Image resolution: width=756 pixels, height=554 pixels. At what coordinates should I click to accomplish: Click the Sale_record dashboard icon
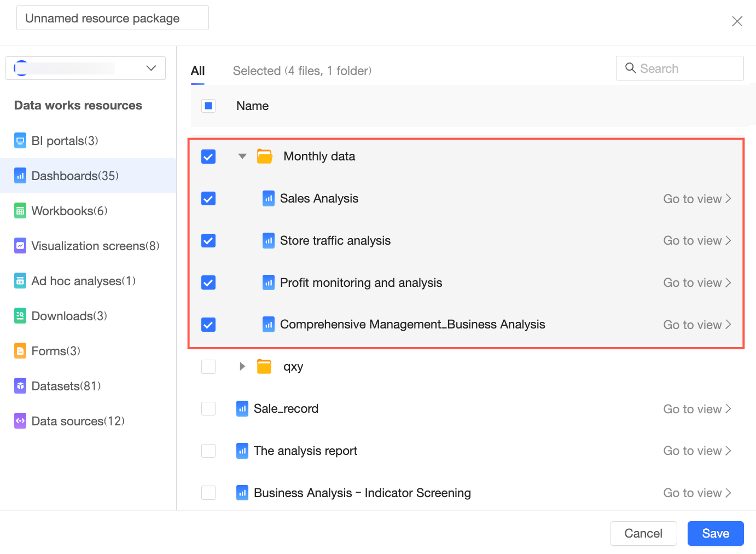pos(242,409)
